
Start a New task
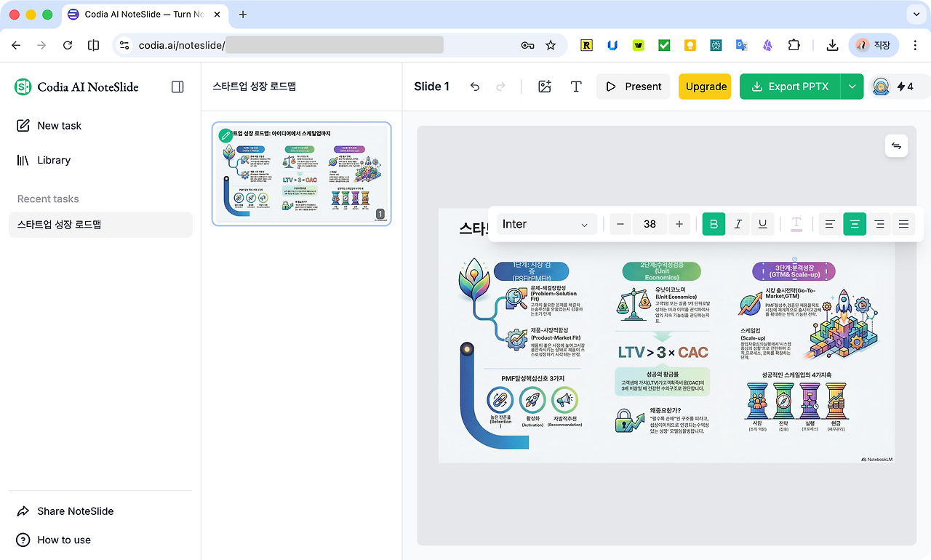coord(49,126)
